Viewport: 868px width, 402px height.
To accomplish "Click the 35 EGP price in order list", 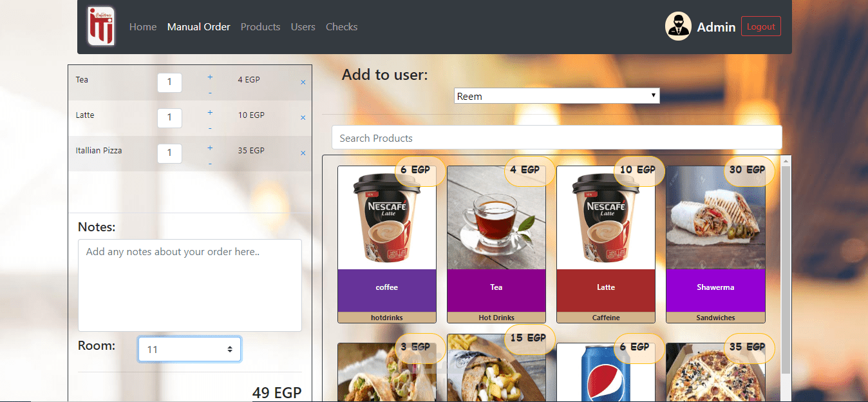I will click(251, 150).
